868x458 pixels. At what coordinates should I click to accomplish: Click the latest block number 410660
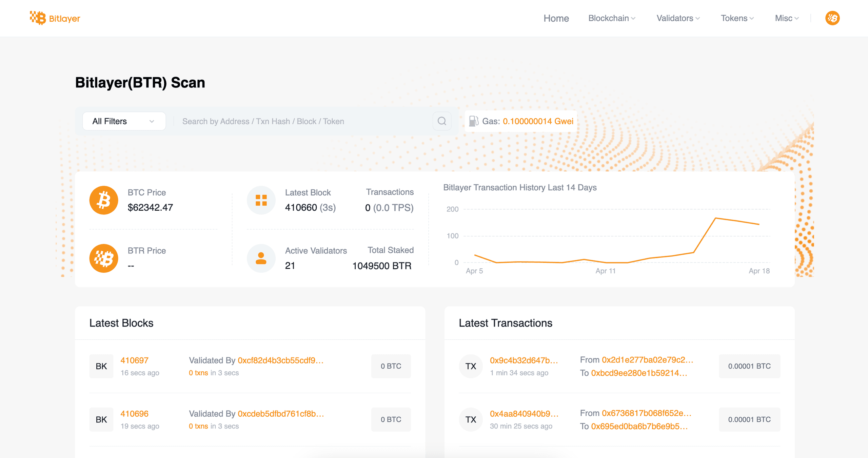[x=301, y=207]
